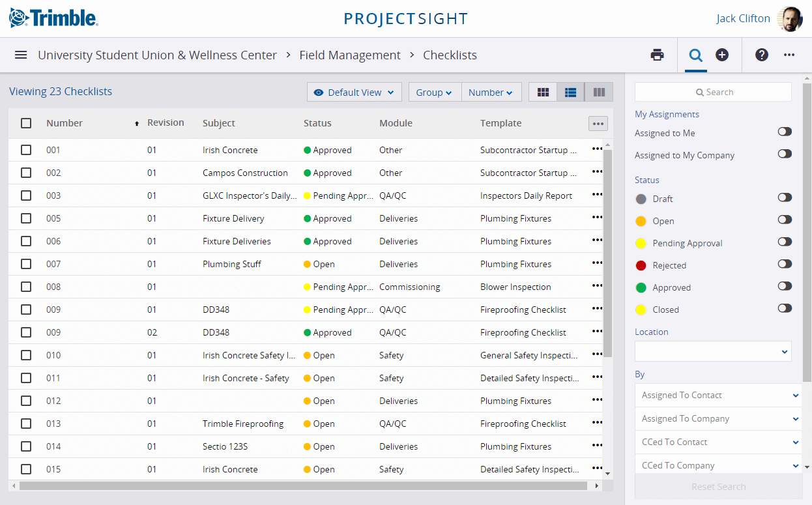Switch to grid tile view
Image resolution: width=812 pixels, height=505 pixels.
(543, 93)
